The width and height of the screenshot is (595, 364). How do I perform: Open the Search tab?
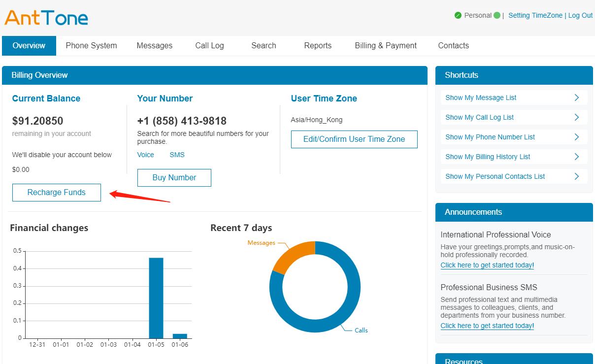click(264, 45)
